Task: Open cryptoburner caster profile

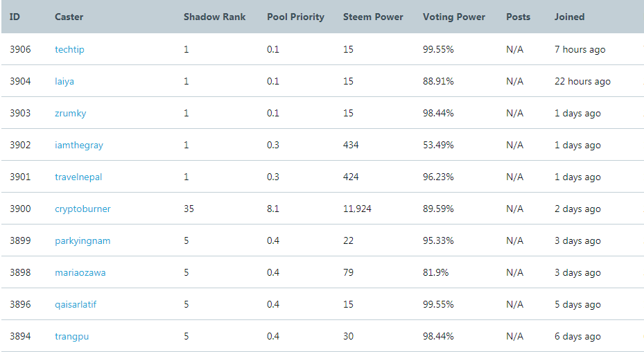Action: (x=82, y=209)
